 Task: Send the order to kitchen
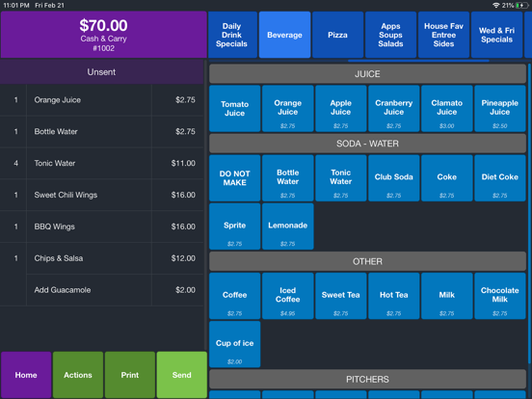[182, 375]
